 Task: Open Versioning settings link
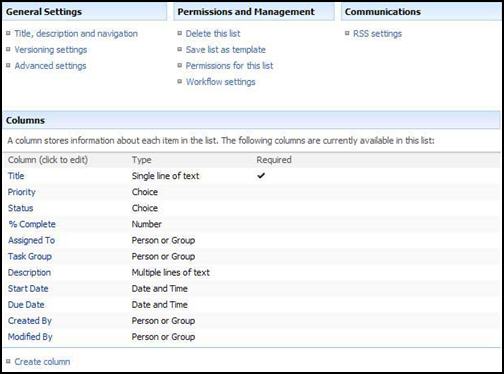click(x=51, y=50)
